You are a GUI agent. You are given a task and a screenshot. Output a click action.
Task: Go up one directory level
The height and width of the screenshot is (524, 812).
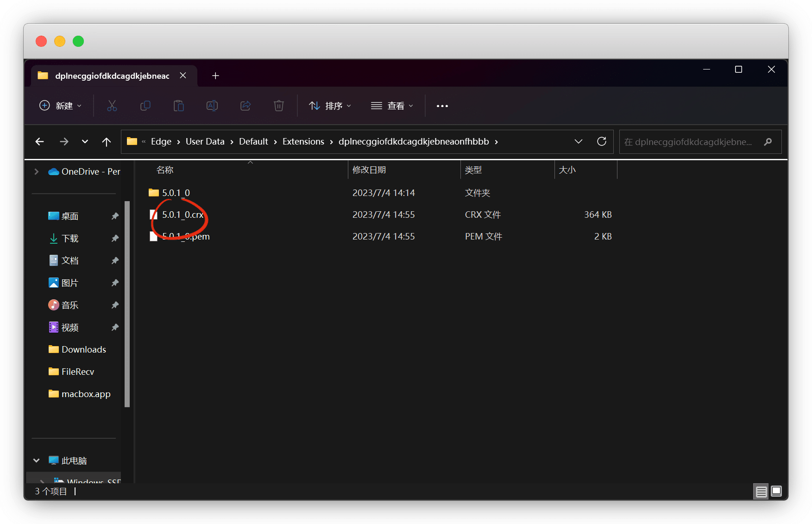[106, 142]
